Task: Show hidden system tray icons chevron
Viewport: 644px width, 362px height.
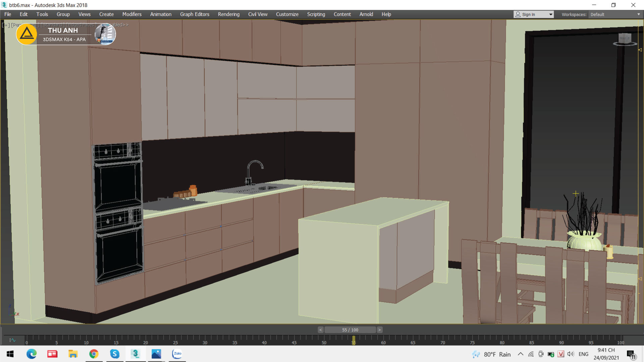Action: (521, 354)
